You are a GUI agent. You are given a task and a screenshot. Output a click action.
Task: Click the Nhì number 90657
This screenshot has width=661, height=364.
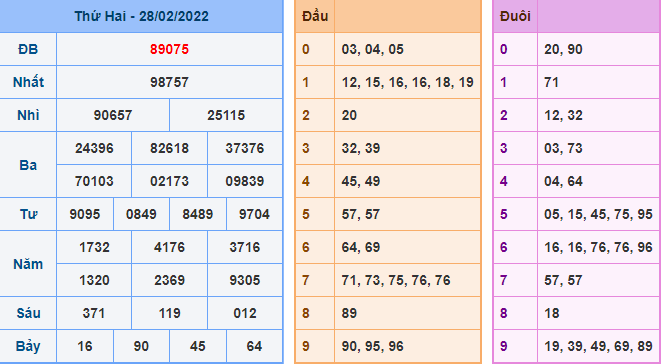(113, 115)
